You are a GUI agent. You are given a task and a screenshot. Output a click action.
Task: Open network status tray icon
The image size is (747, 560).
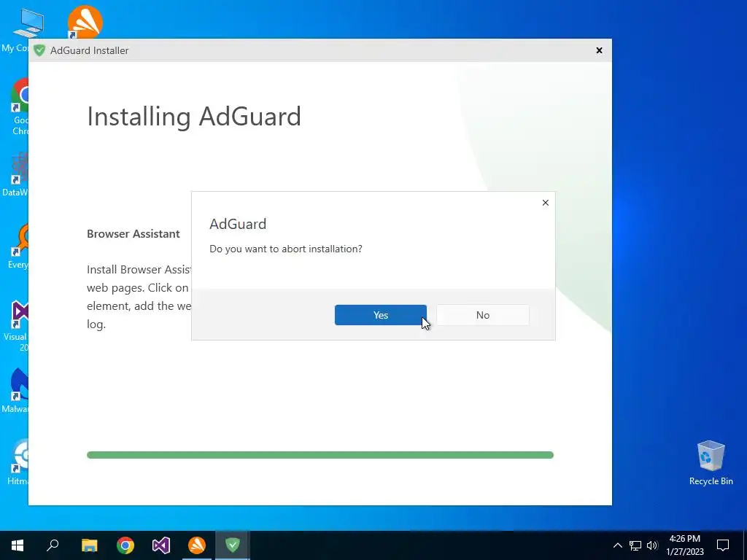pos(635,545)
